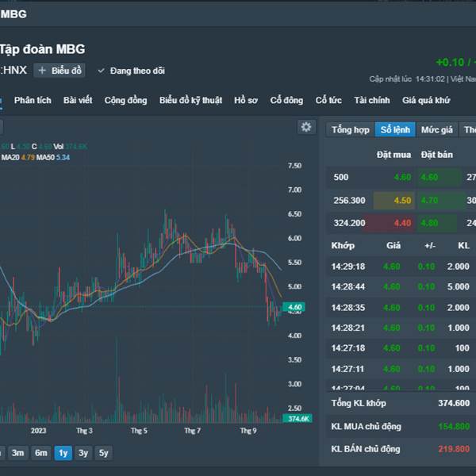Open the chart settings gear icon
The image size is (476, 476).
coord(306,127)
